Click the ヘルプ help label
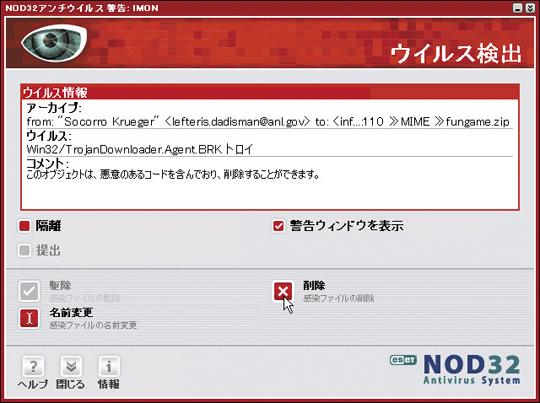540x403 pixels. tap(33, 384)
